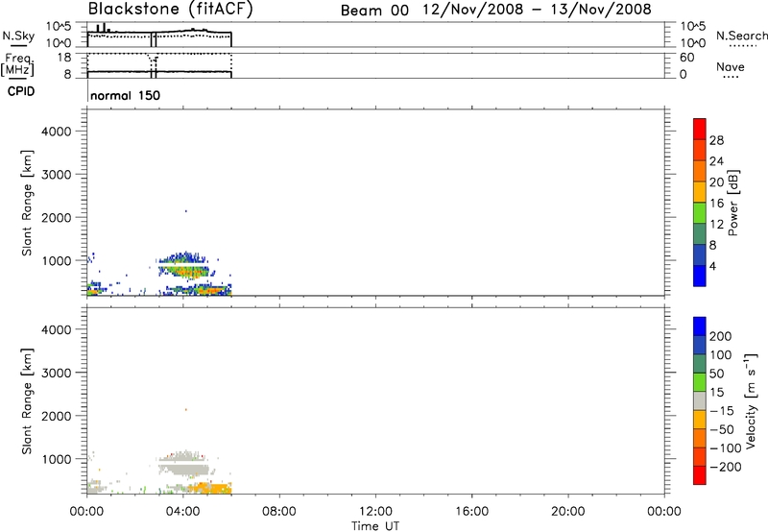Click the 20:00 time axis label
This screenshot has width=768, height=532.
click(568, 512)
